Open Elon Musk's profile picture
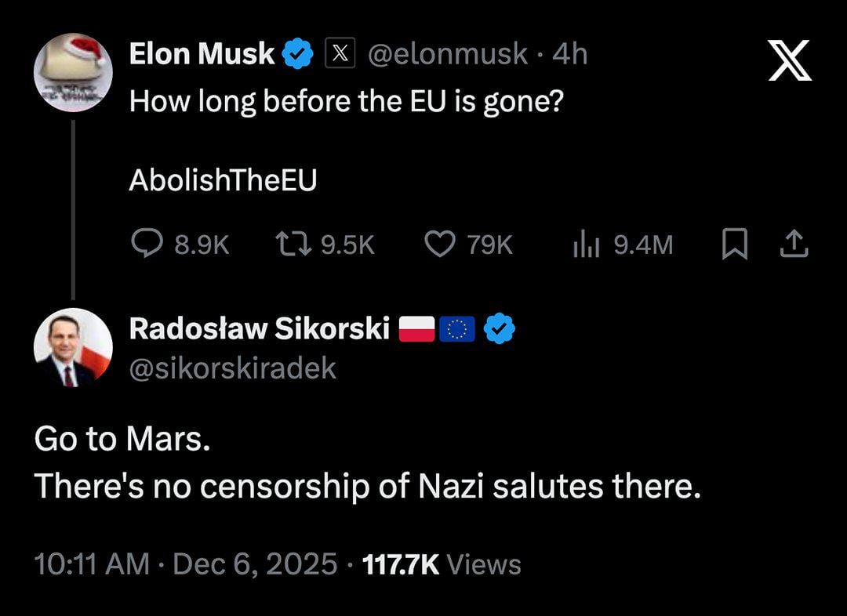 [x=73, y=71]
